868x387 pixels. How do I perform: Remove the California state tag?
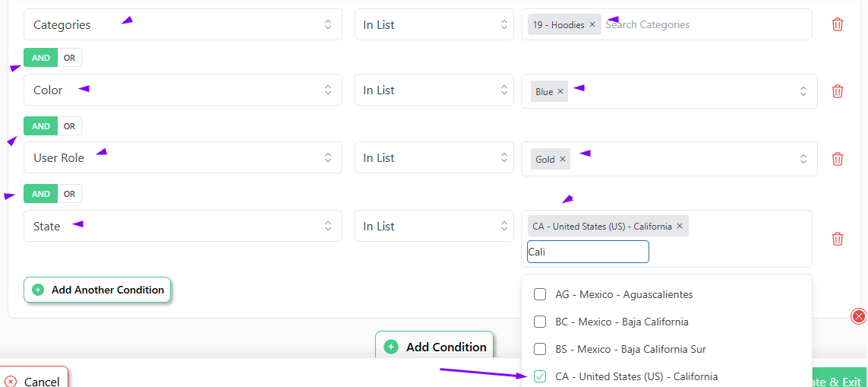coord(680,227)
